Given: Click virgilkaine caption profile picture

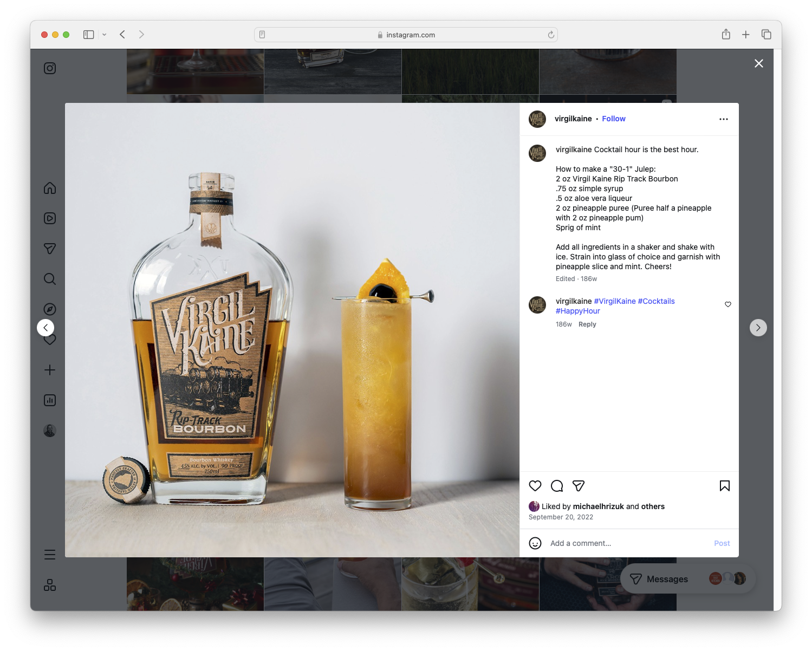Looking at the screenshot, I should pos(537,153).
